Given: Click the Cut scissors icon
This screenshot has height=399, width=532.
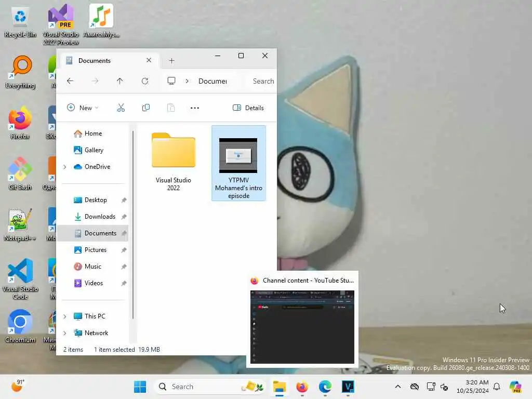Looking at the screenshot, I should [x=121, y=108].
